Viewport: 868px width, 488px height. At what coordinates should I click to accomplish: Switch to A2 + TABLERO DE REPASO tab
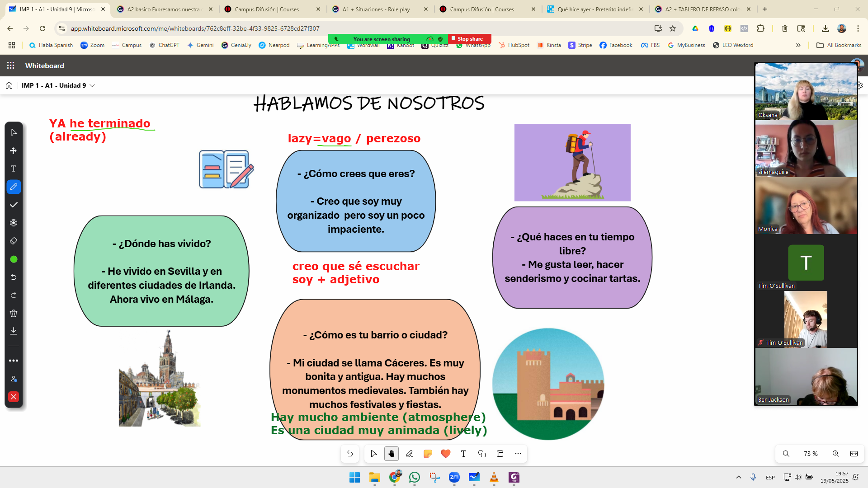coord(703,9)
